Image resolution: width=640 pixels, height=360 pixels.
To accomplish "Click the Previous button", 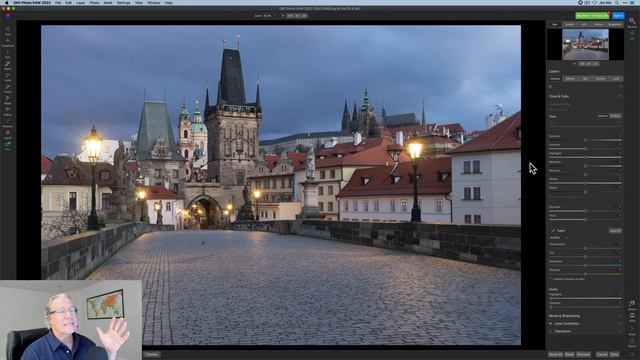I will 583,354.
